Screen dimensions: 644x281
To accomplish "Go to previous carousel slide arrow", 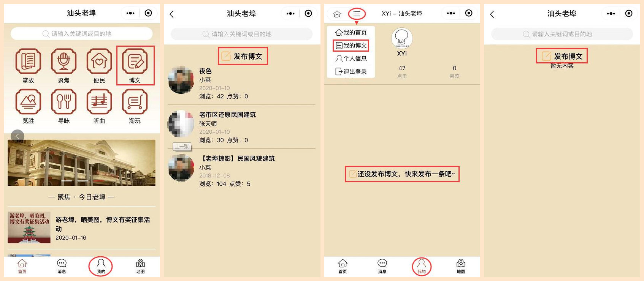I will click(x=17, y=136).
